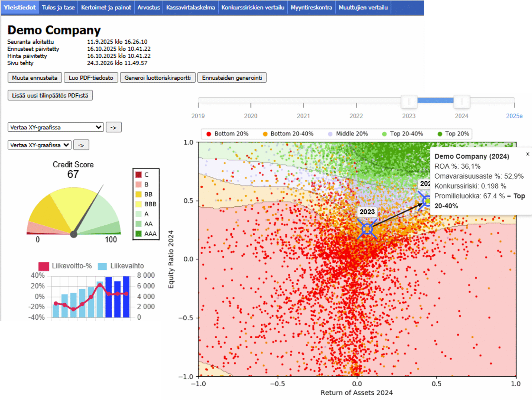Click the C rating swatch in legend
Viewport: 532px width, 400px height.
click(139, 174)
